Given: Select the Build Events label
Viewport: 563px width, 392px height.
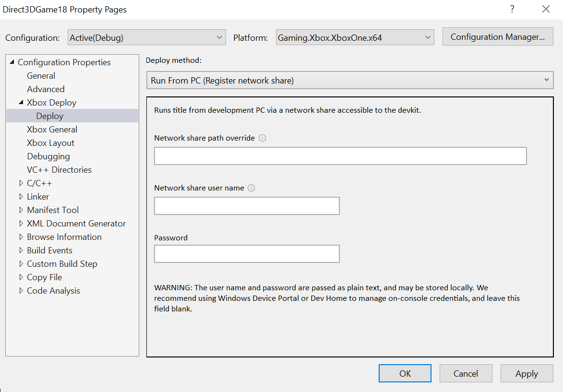Looking at the screenshot, I should coord(49,250).
